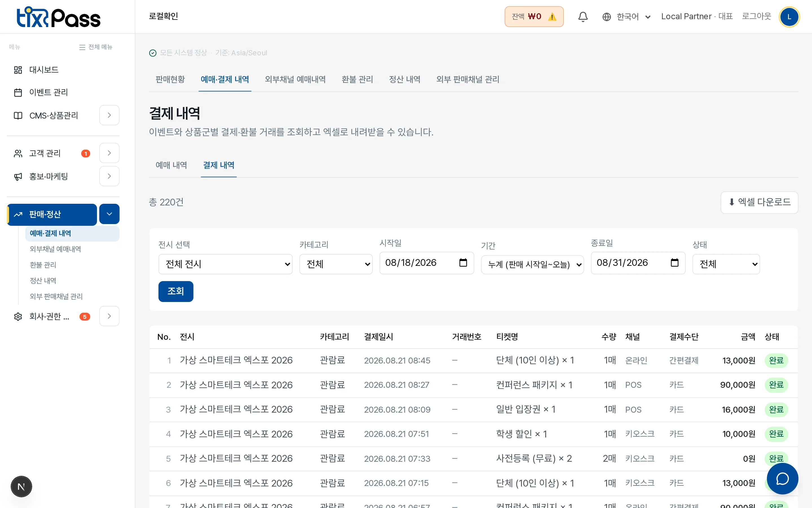Viewport: 812px width, 508px height.
Task: Click the marketing megaphone icon
Action: 18,176
